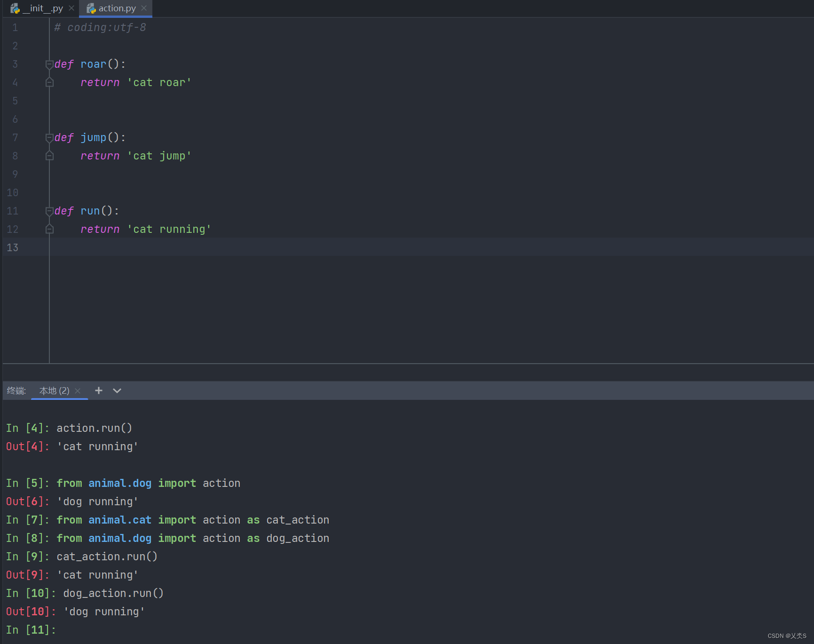814x644 pixels.
Task: Click fold end marker at jump return line
Action: tap(49, 156)
